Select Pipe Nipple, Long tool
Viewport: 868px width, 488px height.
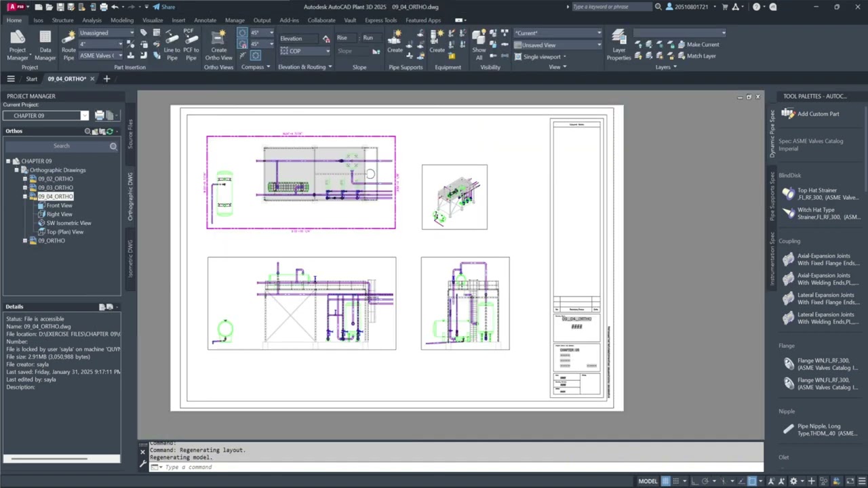(x=821, y=430)
